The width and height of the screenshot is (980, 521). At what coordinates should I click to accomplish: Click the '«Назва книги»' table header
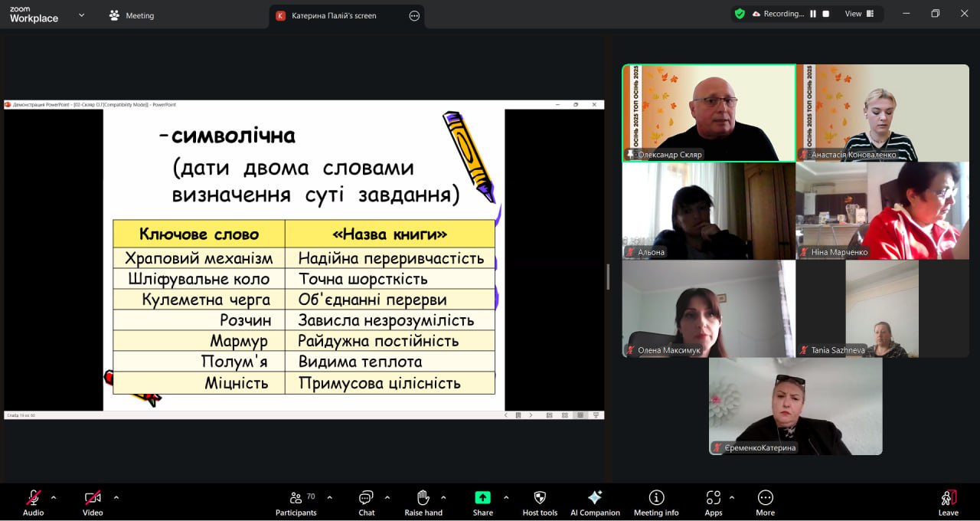tap(390, 234)
